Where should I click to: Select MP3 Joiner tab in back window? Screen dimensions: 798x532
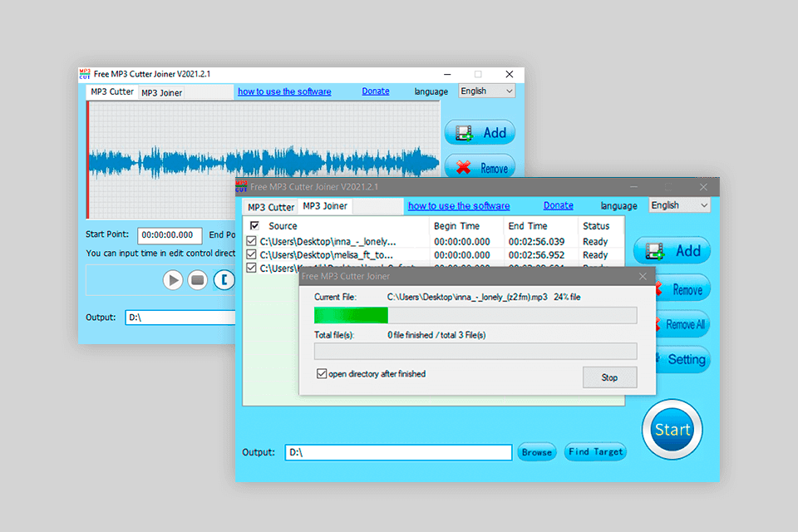(161, 92)
